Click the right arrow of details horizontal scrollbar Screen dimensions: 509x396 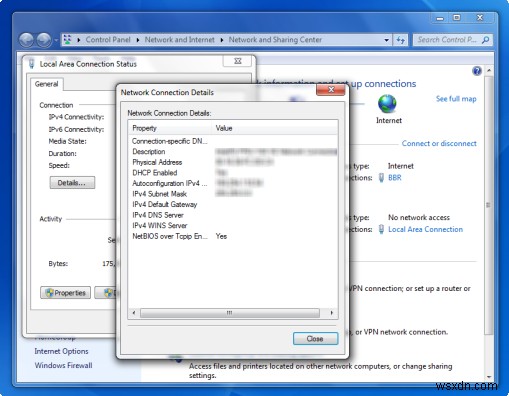(x=331, y=313)
